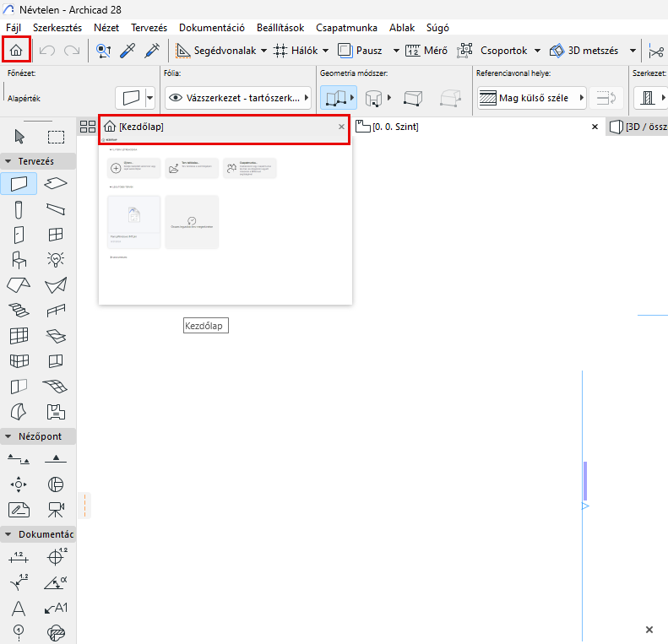The height and width of the screenshot is (644, 668).
Task: Select the Shell tool
Action: click(x=56, y=285)
